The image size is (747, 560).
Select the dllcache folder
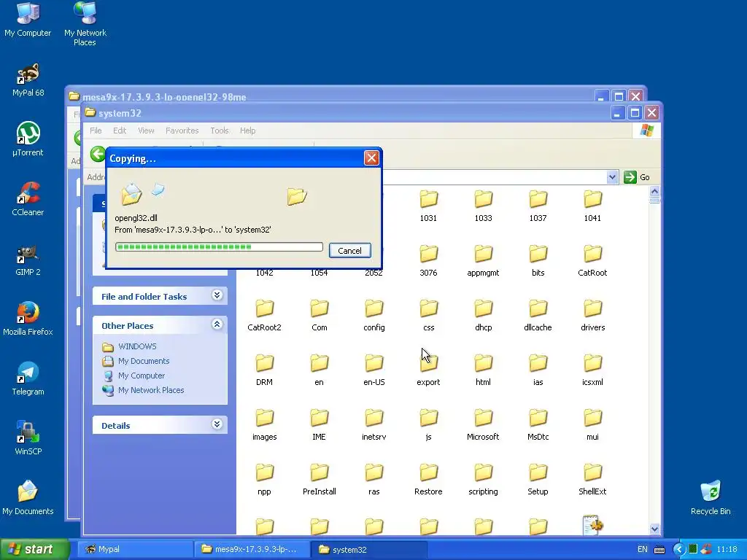point(538,315)
